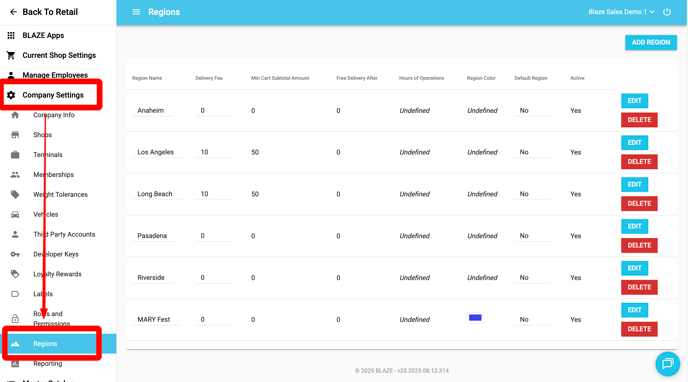Viewport: 688px width, 382px height.
Task: Click the Region Name column header
Action: [147, 78]
